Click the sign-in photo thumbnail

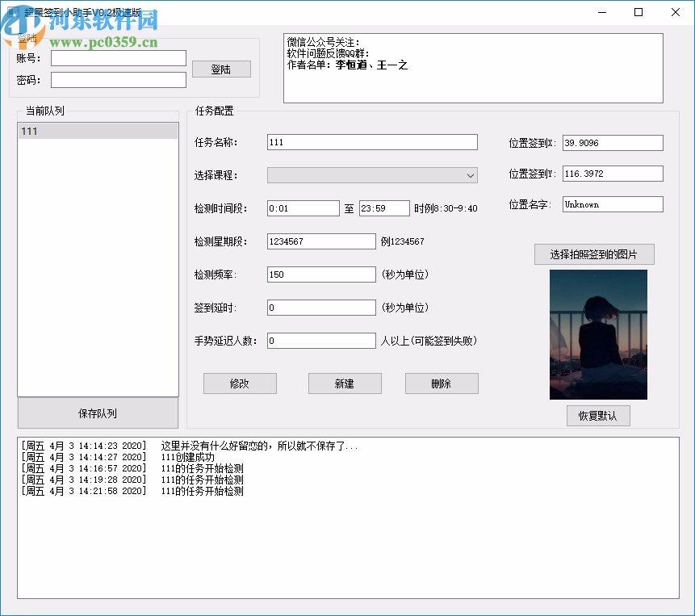(597, 334)
